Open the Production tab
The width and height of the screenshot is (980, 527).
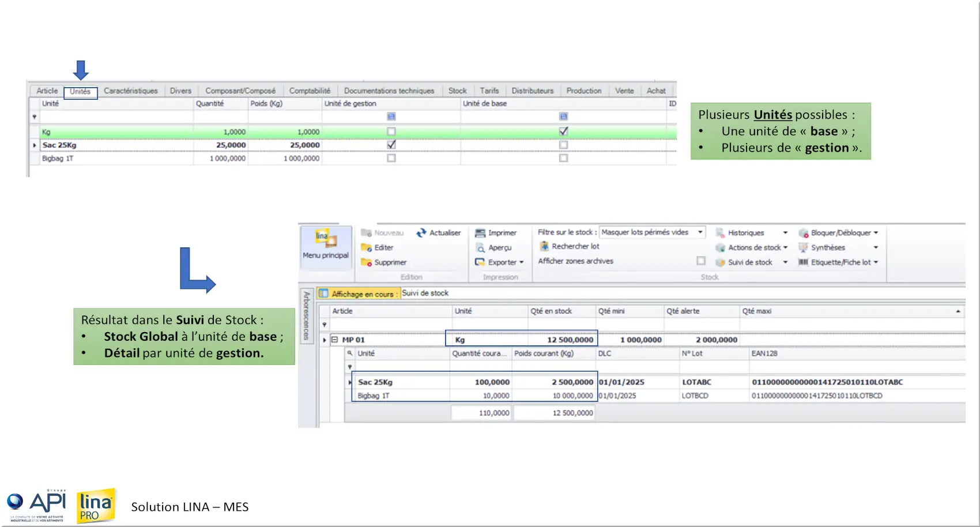pos(583,91)
